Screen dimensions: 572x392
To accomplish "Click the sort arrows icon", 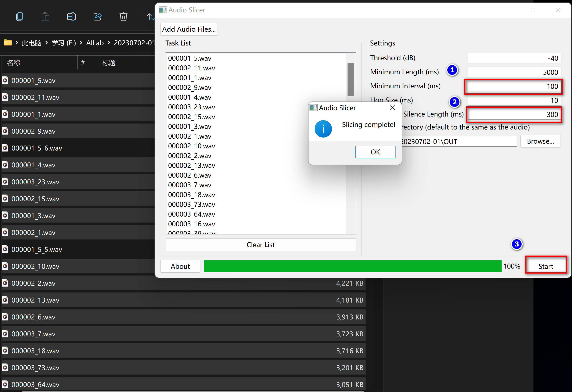I will pos(150,17).
